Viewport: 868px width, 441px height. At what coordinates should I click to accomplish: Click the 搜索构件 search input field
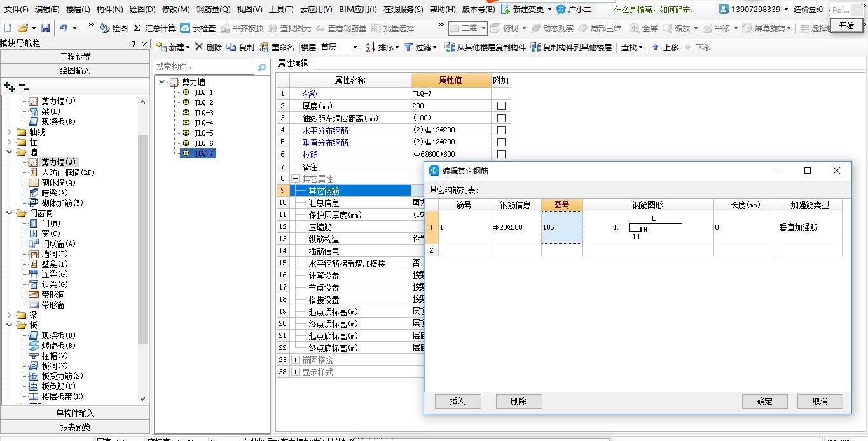click(x=204, y=67)
